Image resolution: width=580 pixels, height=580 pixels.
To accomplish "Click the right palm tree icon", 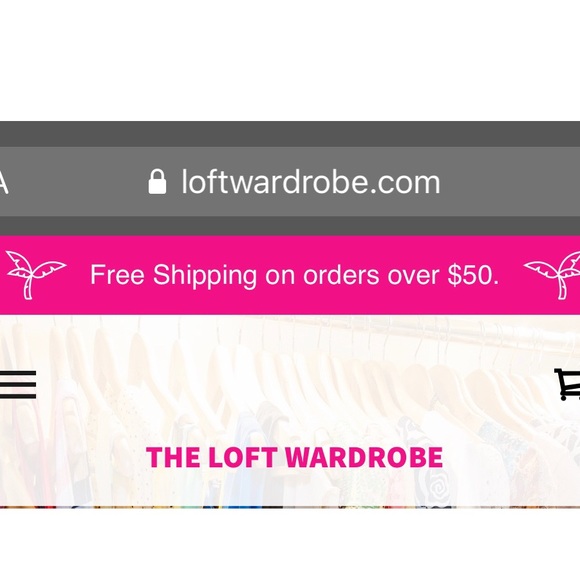I will (x=553, y=275).
